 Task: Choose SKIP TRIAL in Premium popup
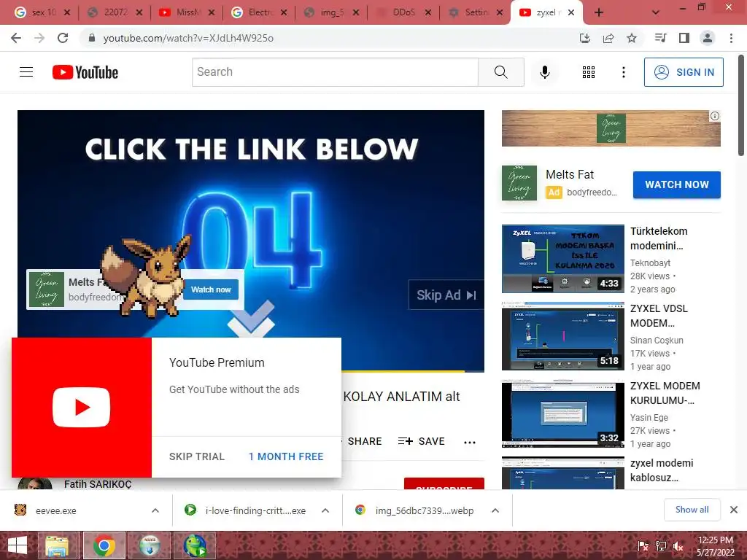pos(197,456)
